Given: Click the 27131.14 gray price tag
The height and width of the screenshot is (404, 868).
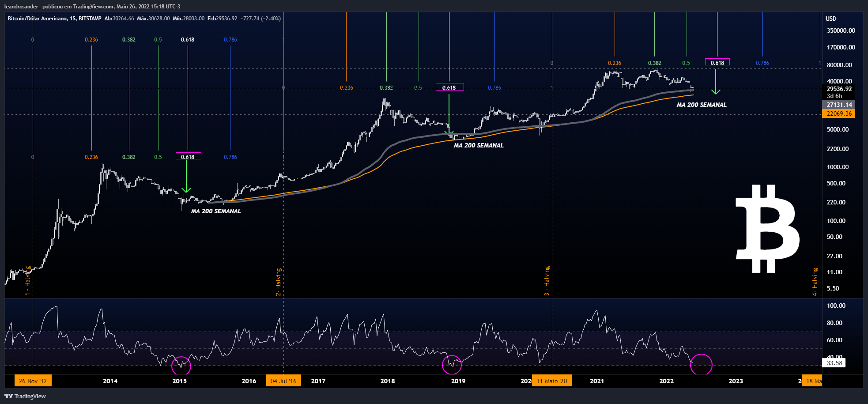Looking at the screenshot, I should click(838, 105).
